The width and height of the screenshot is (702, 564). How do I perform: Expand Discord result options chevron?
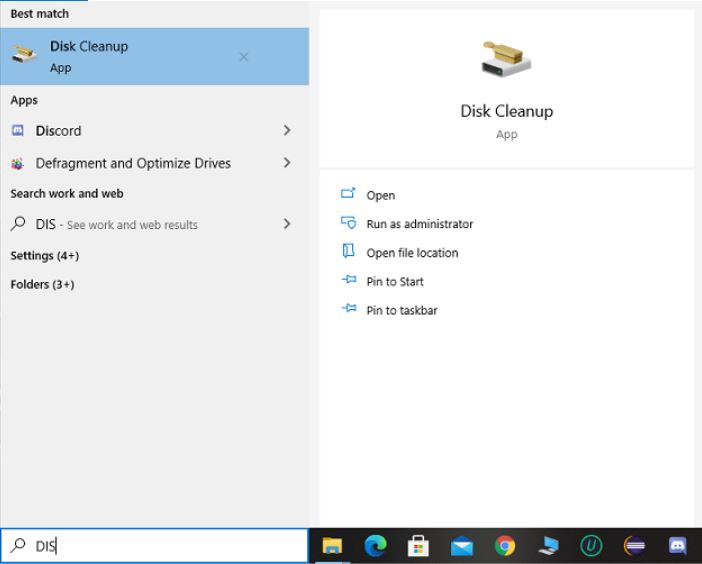(x=287, y=130)
